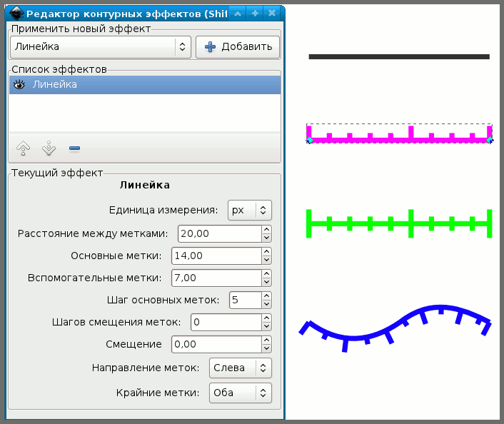Viewport: 504px width, 424px height.
Task: Increase Вспомогательные метки with up arrow
Action: [267, 274]
